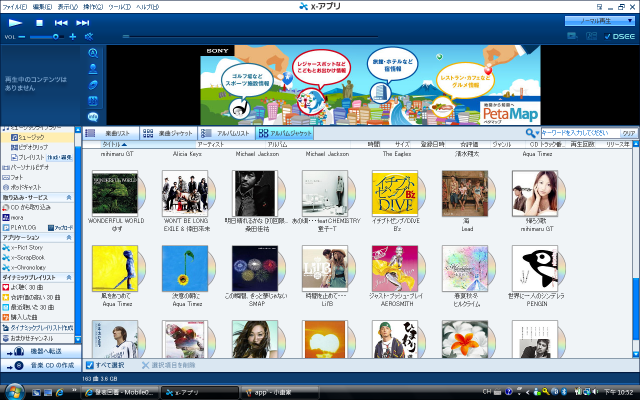Click the magnifier info icon beside now-playing panel
Viewport: 640px width, 400px height.
[x=93, y=53]
